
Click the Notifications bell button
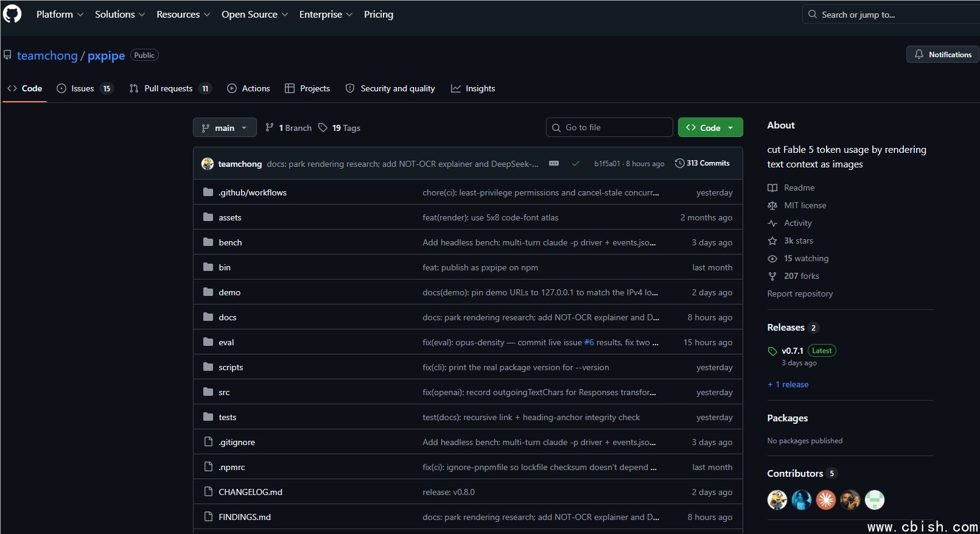click(x=942, y=54)
